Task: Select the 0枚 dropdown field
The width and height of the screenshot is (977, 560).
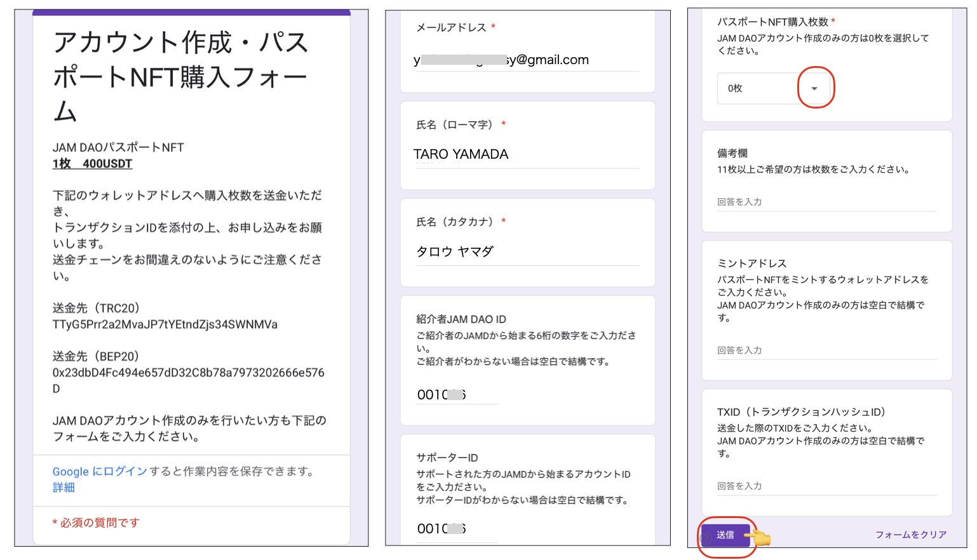Action: point(757,88)
